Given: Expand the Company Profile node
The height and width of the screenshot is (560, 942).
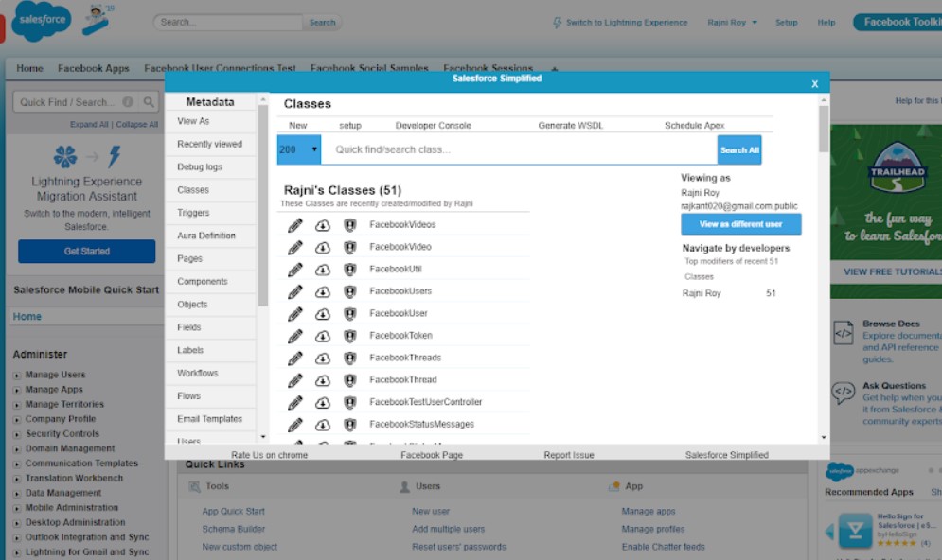Looking at the screenshot, I should tap(17, 420).
